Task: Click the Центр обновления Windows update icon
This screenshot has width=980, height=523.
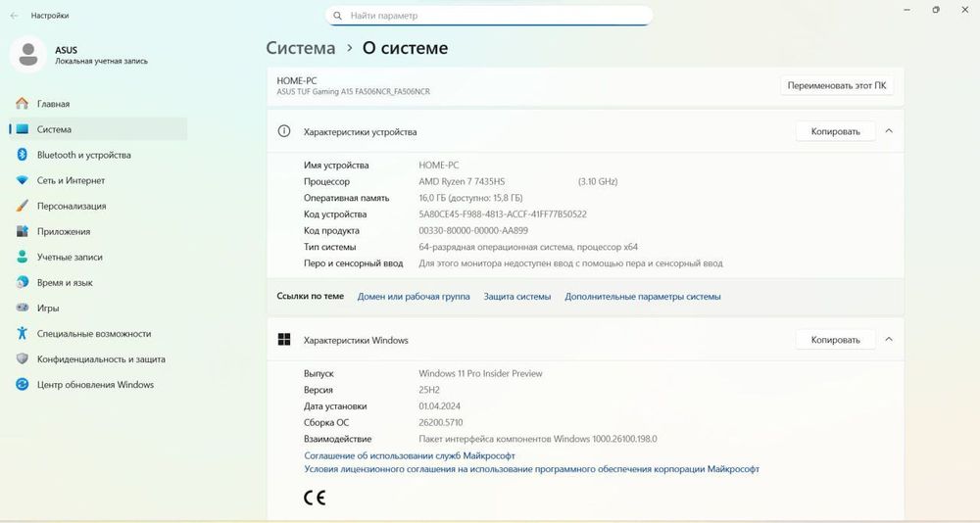Action: [x=22, y=384]
